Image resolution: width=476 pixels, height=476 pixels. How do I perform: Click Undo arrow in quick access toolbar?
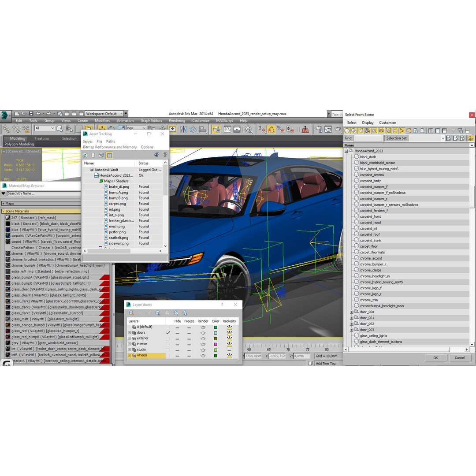click(38, 114)
